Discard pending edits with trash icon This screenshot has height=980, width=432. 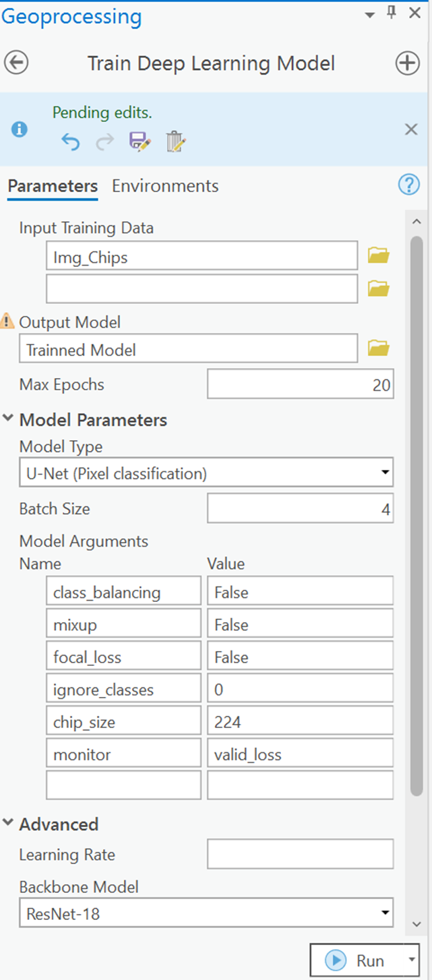[175, 142]
